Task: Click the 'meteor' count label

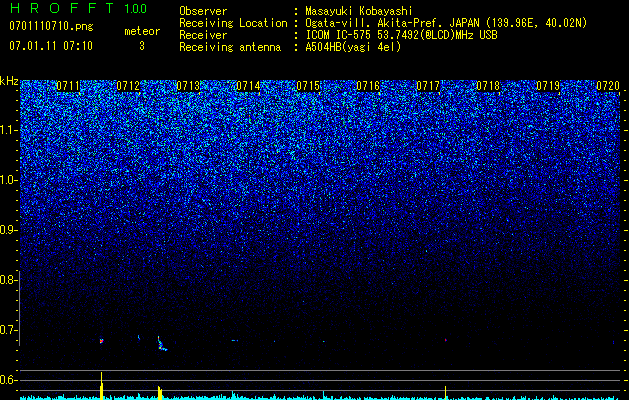Action: point(142,31)
